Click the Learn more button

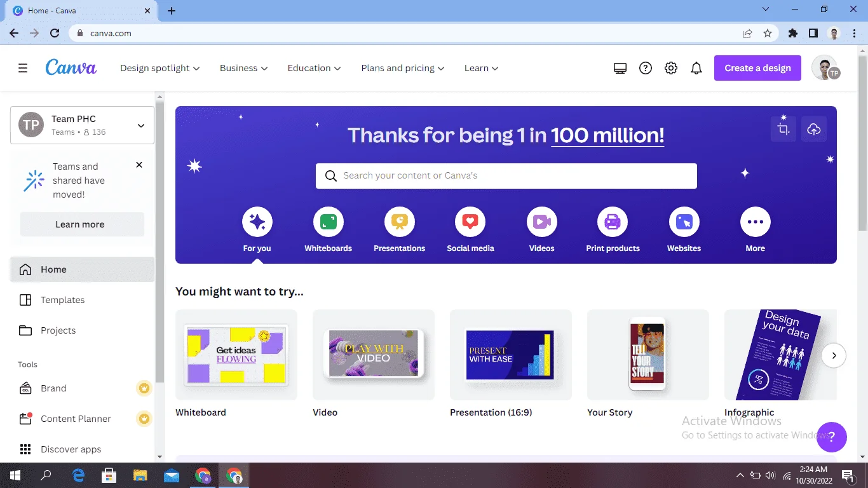pyautogui.click(x=82, y=224)
